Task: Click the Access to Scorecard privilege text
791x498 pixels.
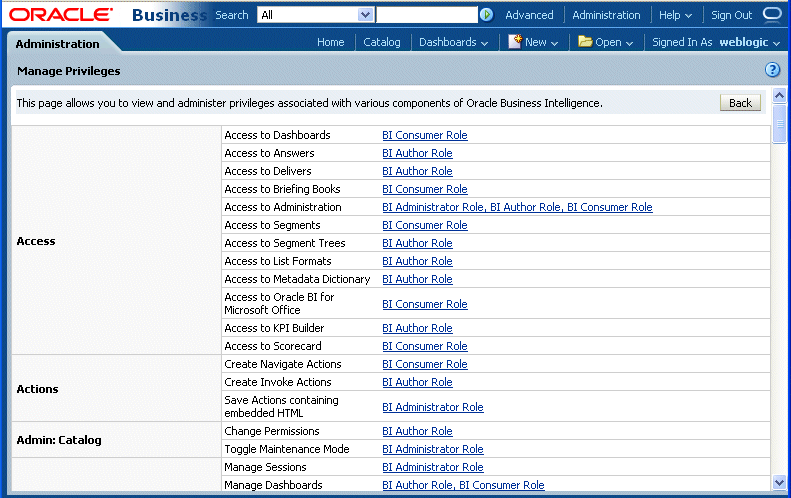Action: pyautogui.click(x=273, y=346)
